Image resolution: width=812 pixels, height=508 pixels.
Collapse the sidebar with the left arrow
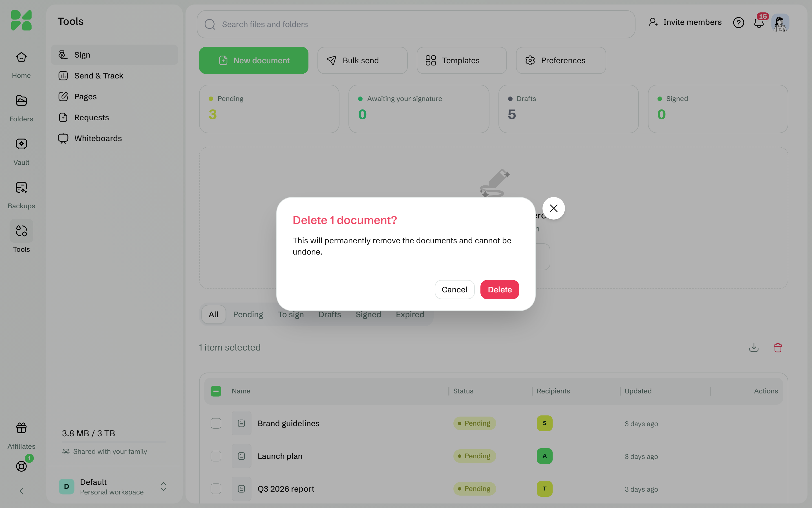tap(21, 491)
